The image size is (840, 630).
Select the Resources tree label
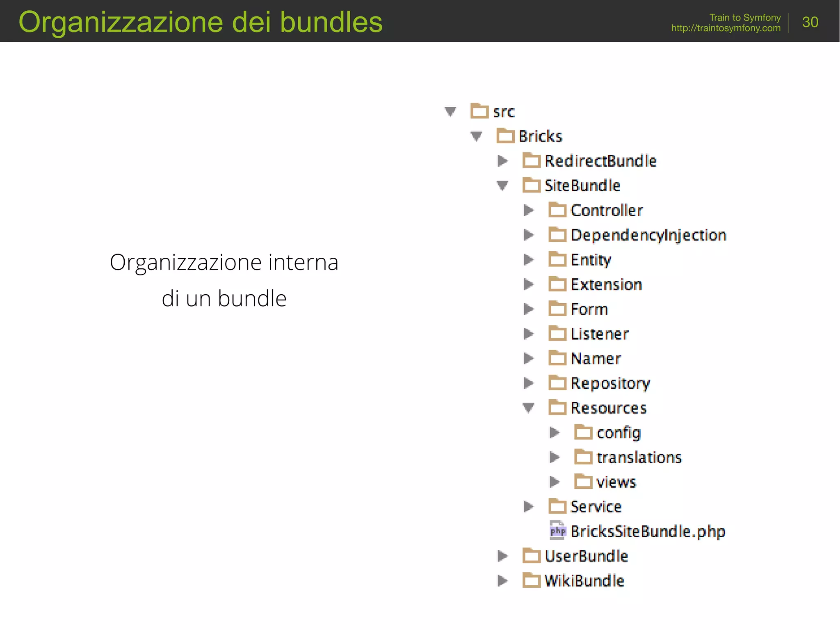tap(609, 408)
